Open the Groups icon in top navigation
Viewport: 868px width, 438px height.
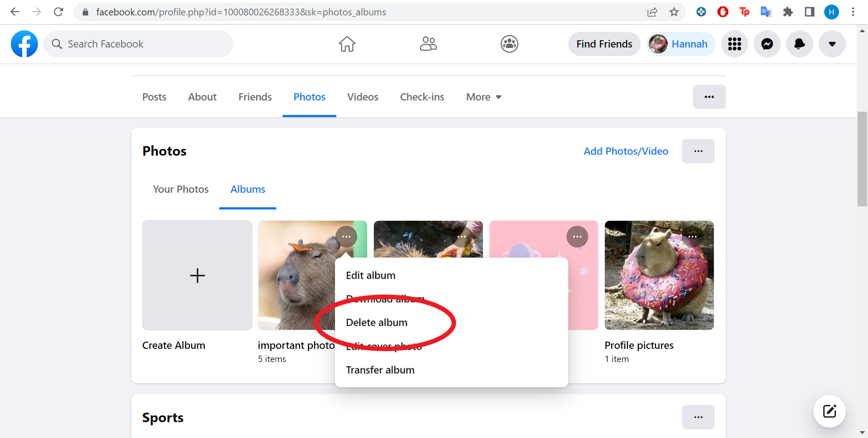pos(509,44)
